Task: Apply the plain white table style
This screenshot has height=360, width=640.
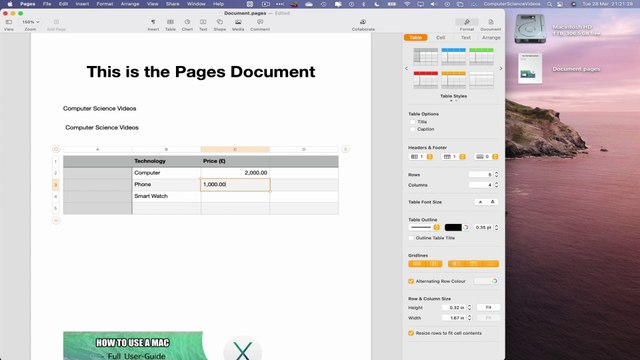Action: [x=481, y=80]
